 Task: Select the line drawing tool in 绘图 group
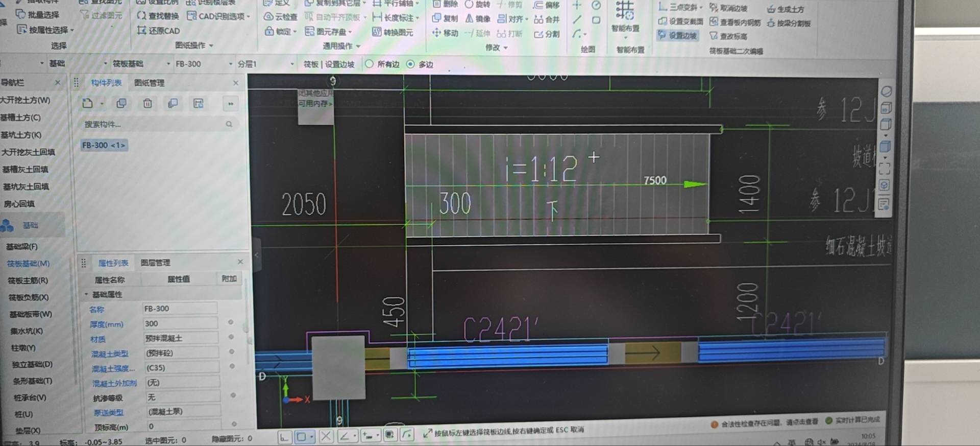577,20
